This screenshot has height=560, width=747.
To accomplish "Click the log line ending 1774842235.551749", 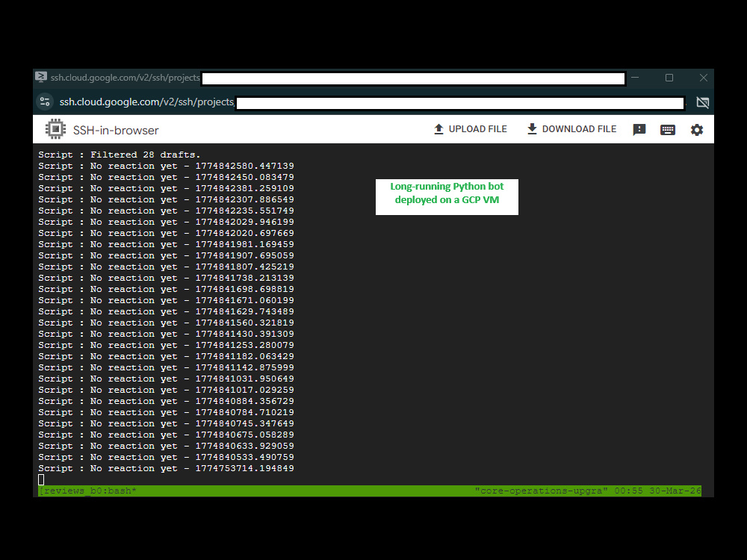I will [167, 211].
